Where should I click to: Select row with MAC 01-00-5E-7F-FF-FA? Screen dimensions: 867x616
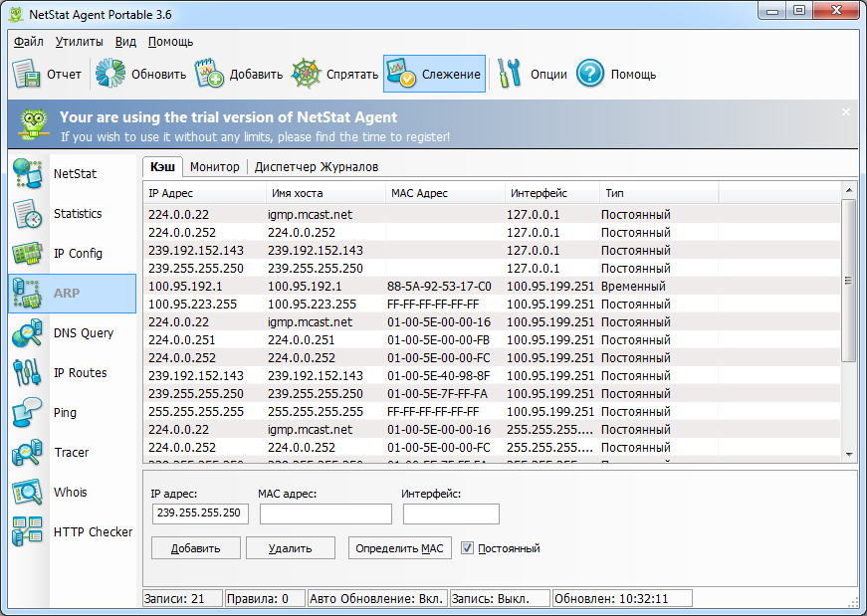[492, 394]
